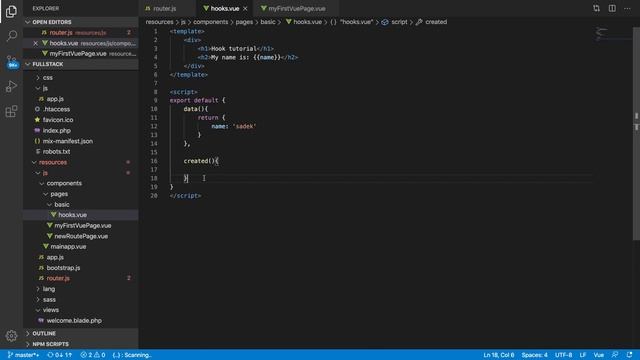Click the Scanning status bar indicator
This screenshot has height=360, width=640.
click(x=132, y=355)
